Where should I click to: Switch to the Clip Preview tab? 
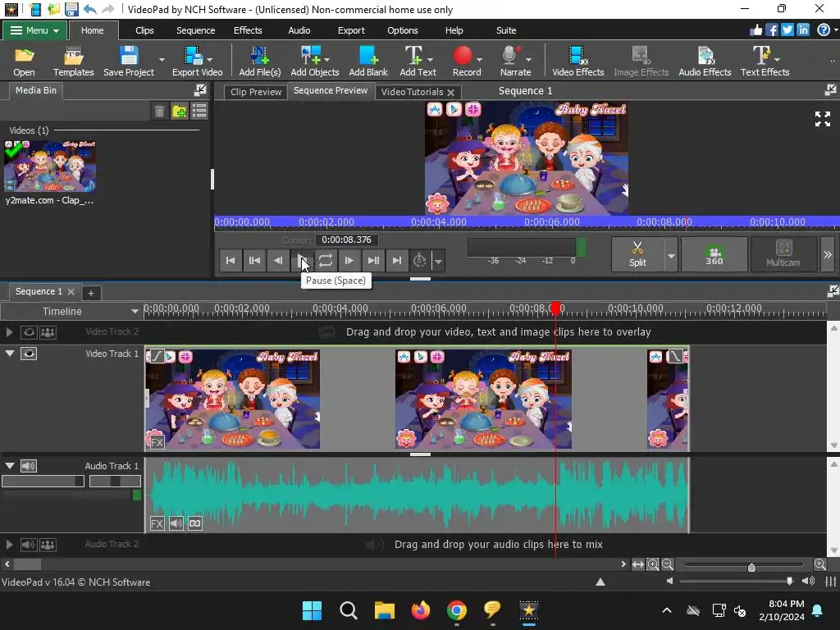point(256,92)
